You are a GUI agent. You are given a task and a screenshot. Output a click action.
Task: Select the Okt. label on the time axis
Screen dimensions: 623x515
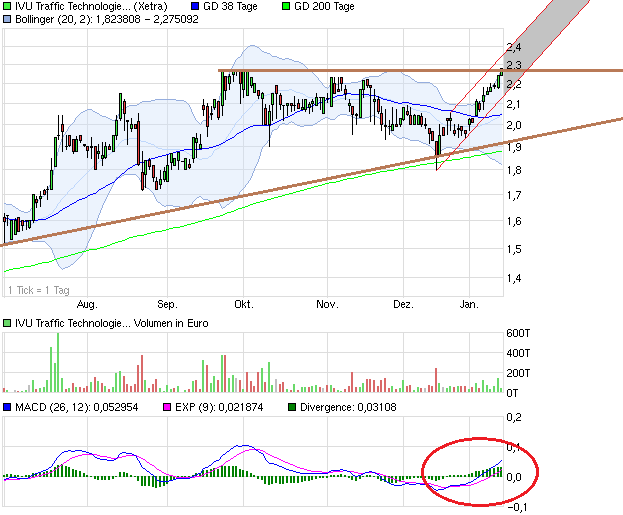tap(242, 303)
